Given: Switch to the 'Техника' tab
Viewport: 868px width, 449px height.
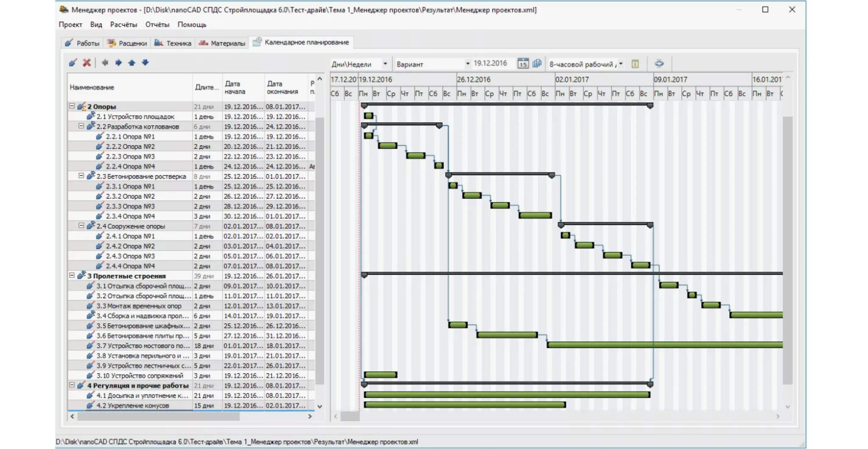Looking at the screenshot, I should (x=173, y=43).
